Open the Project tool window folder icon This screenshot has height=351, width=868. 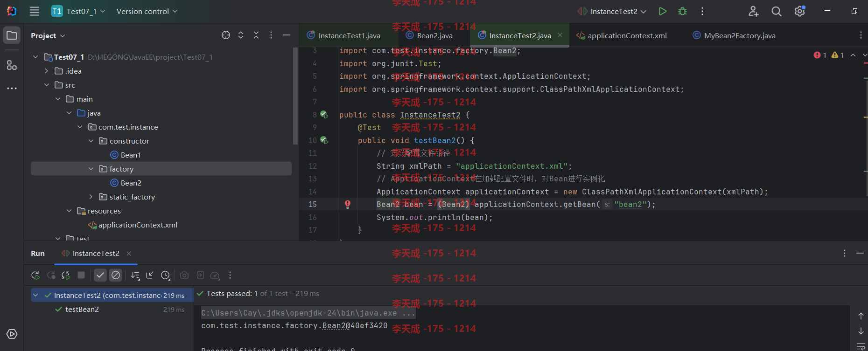click(x=12, y=35)
